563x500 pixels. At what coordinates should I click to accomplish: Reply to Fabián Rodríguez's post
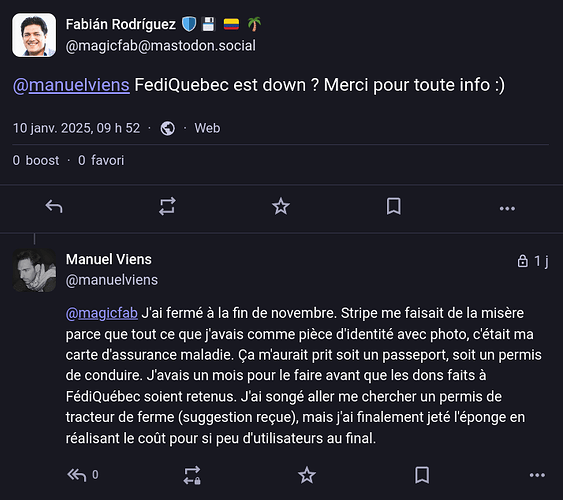pos(54,207)
